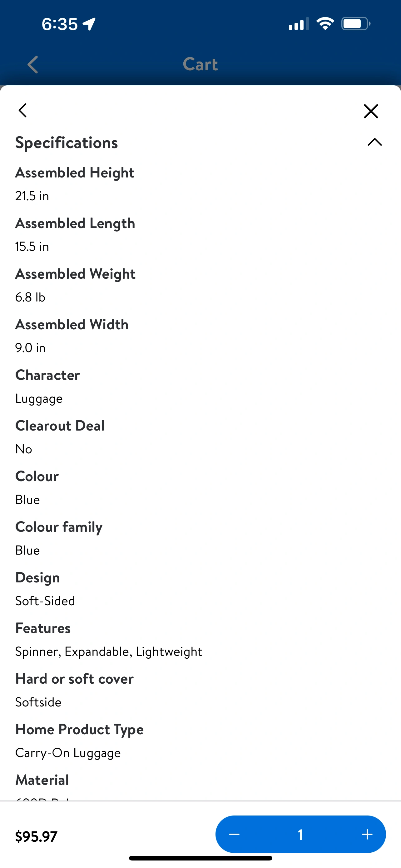
Task: Close the specifications sheet with the X
Action: [x=371, y=111]
